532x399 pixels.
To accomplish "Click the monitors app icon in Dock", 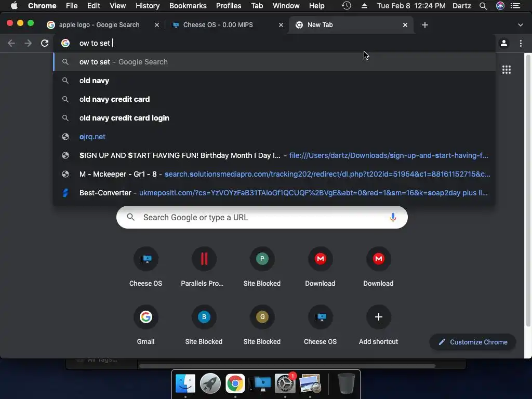I will tap(260, 383).
